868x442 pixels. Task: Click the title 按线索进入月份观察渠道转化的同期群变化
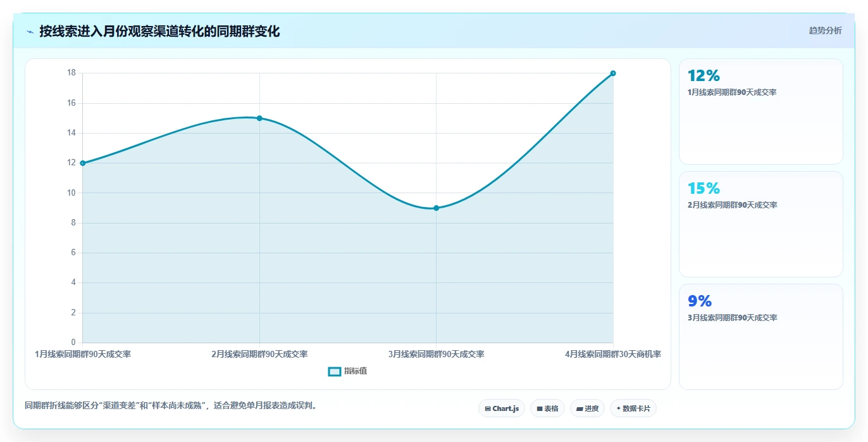click(x=159, y=31)
